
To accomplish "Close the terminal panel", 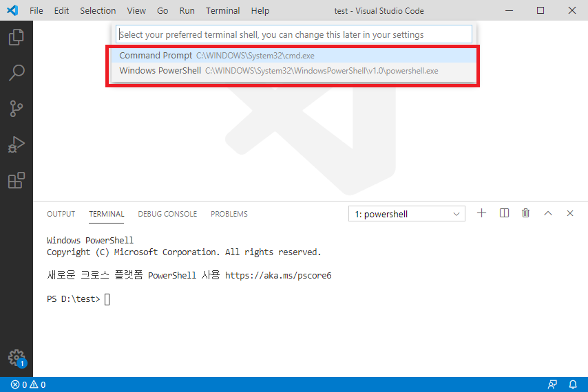I will (570, 213).
